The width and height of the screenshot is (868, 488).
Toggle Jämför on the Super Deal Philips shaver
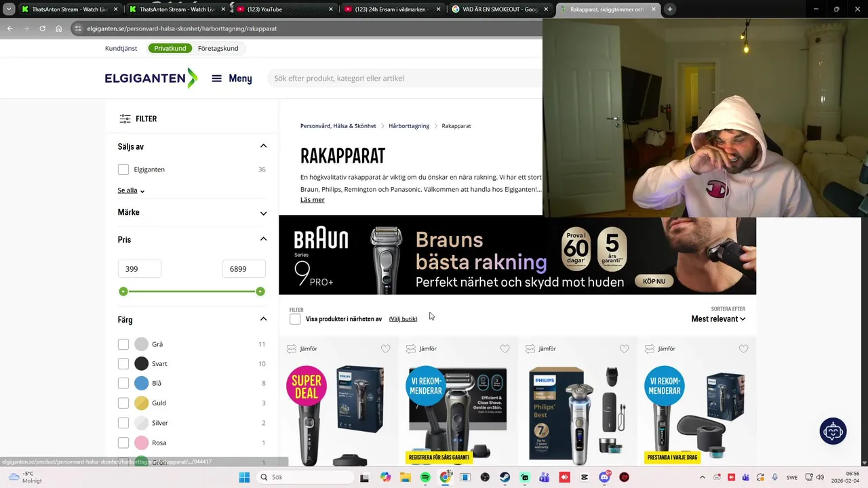[x=302, y=348]
